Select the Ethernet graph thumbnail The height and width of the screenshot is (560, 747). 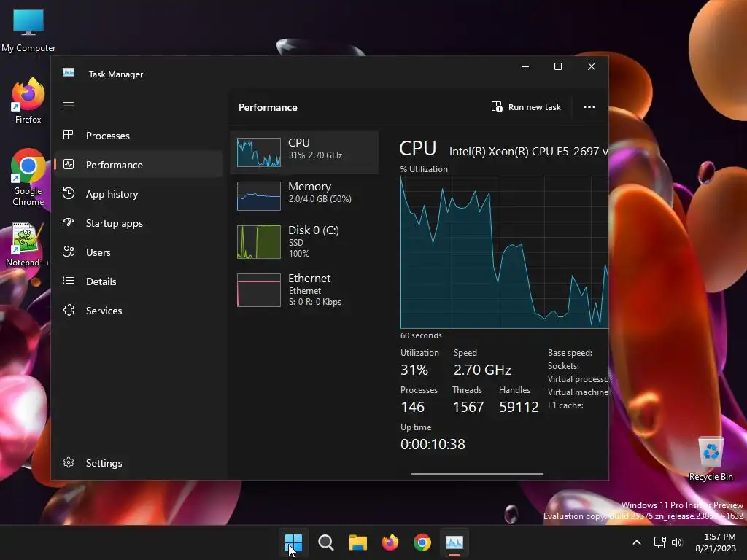(259, 290)
